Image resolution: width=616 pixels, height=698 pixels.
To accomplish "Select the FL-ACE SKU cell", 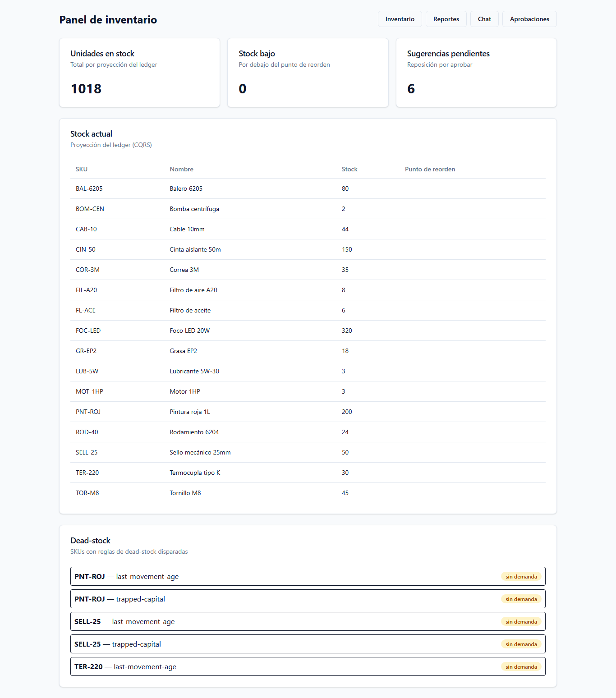I will [x=86, y=310].
